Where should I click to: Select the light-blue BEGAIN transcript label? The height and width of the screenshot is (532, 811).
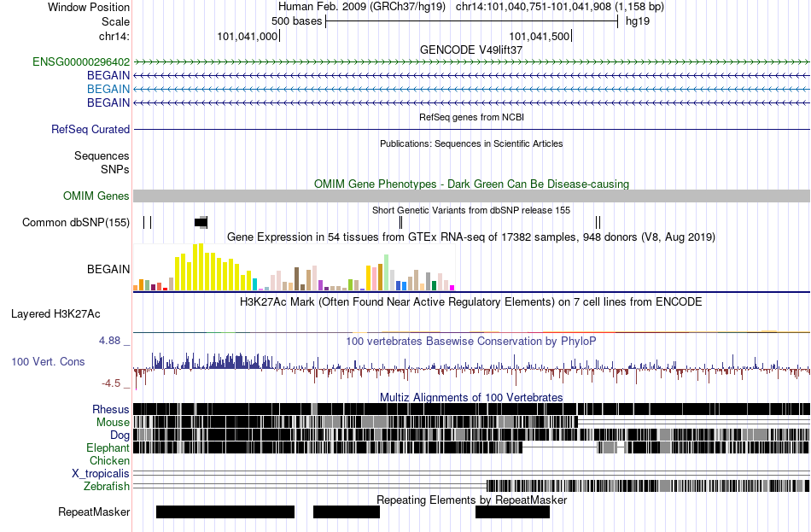(108, 89)
